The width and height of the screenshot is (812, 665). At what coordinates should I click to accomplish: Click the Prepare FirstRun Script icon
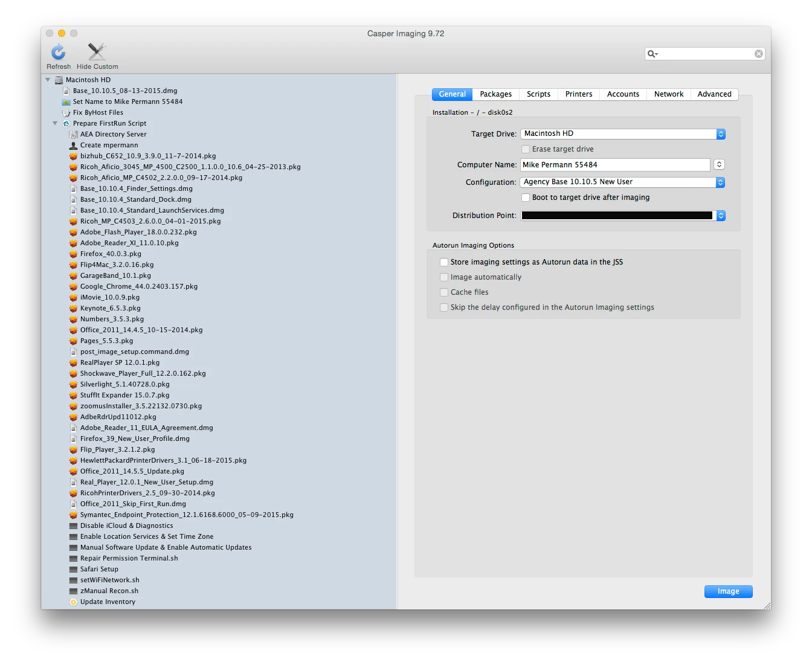(66, 123)
